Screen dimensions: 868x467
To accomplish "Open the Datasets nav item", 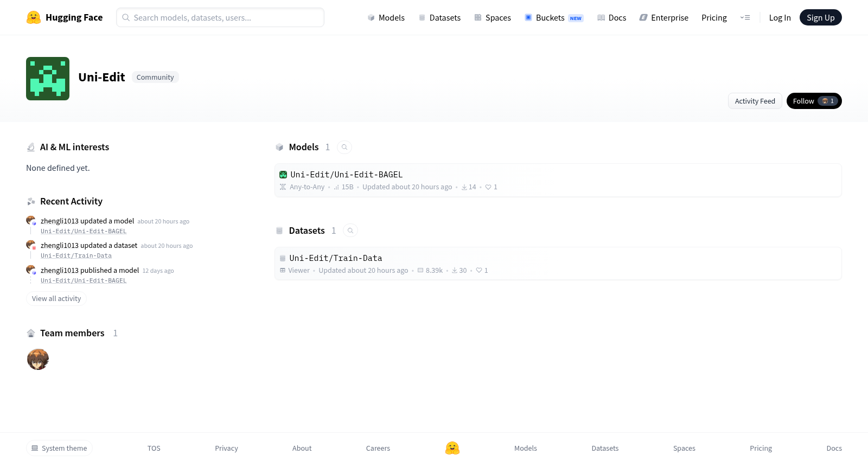I will 439,17.
